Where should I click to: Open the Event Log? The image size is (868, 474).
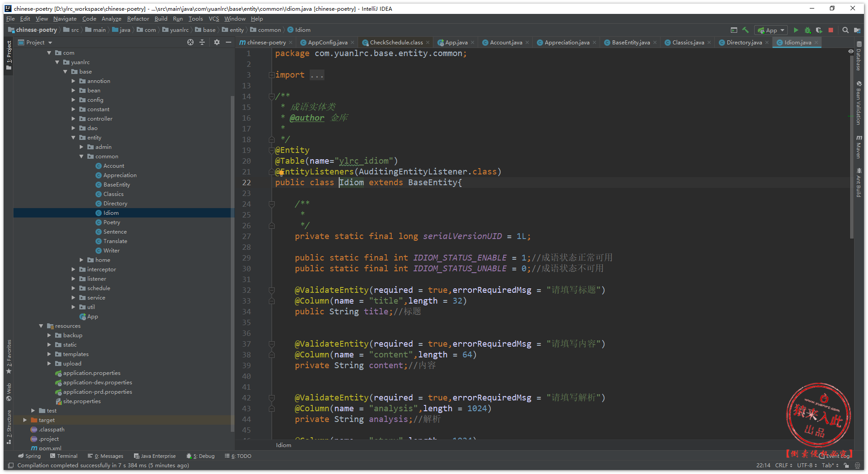pyautogui.click(x=834, y=456)
